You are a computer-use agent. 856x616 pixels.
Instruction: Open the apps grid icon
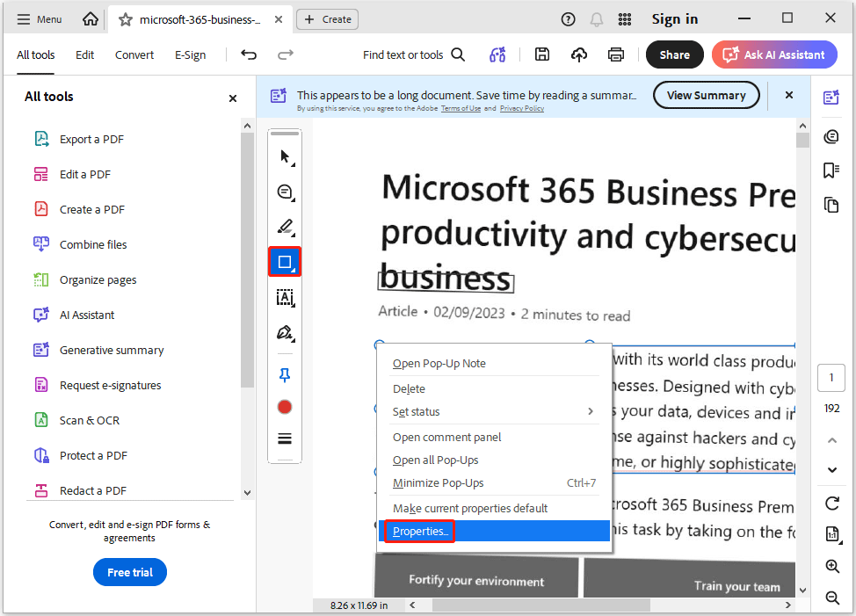click(625, 19)
